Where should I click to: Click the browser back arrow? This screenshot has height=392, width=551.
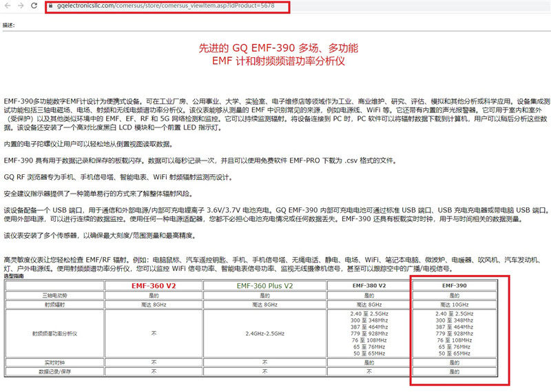pyautogui.click(x=8, y=6)
